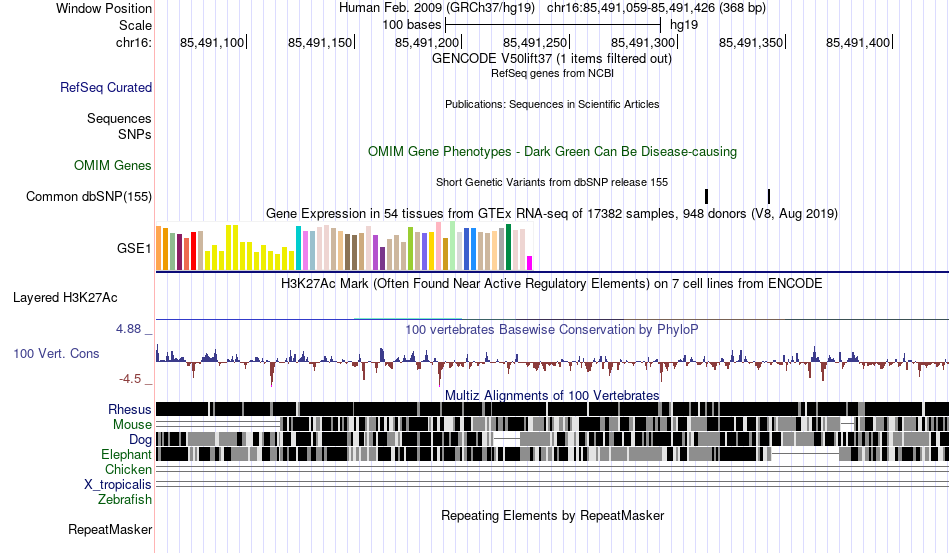Open the RefSeq genes from NCBI title
Viewport: 950px width, 553px height.
tap(553, 73)
